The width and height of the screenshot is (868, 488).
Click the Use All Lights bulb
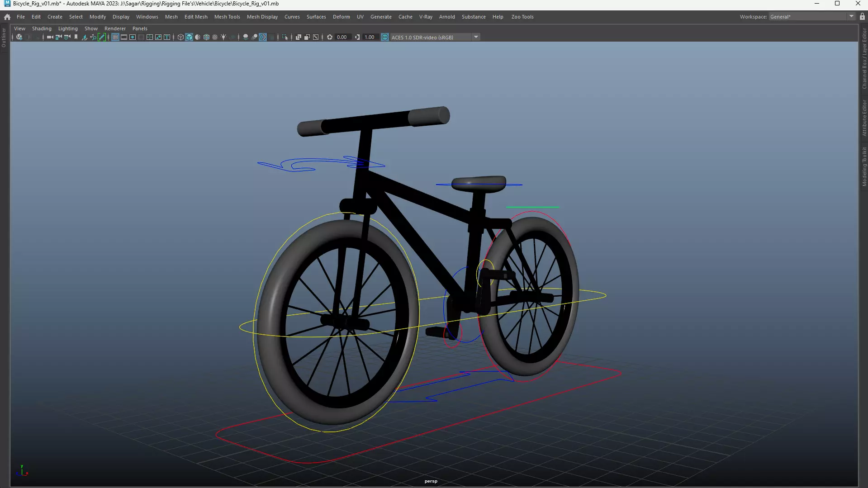pyautogui.click(x=223, y=37)
